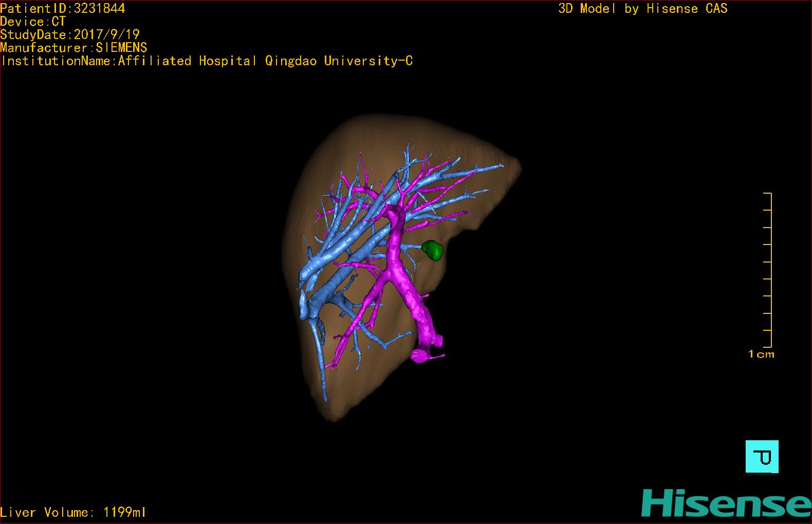Click the PatientID:3231844 text
Viewport: 812px width, 524px height.
(x=63, y=8)
